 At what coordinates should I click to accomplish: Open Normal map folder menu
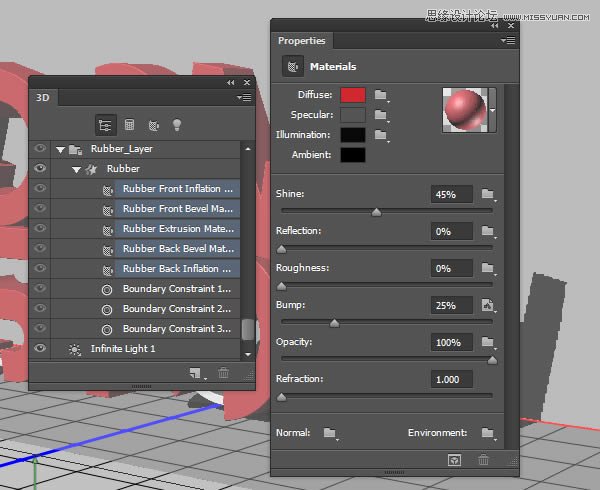pyautogui.click(x=330, y=433)
